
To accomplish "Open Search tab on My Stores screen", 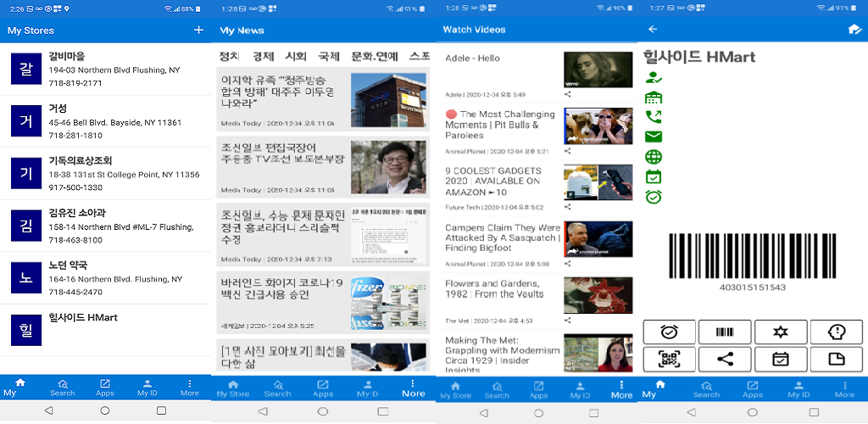I will click(x=63, y=388).
